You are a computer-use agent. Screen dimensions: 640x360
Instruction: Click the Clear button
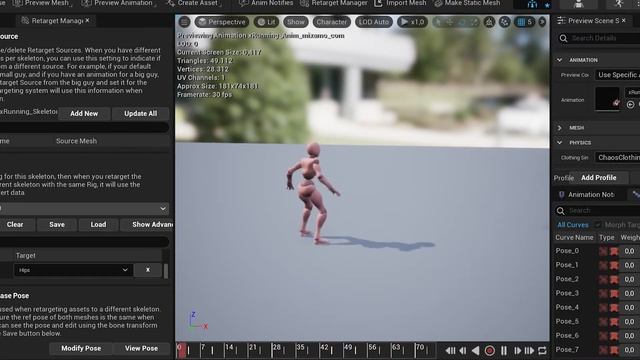coord(15,224)
